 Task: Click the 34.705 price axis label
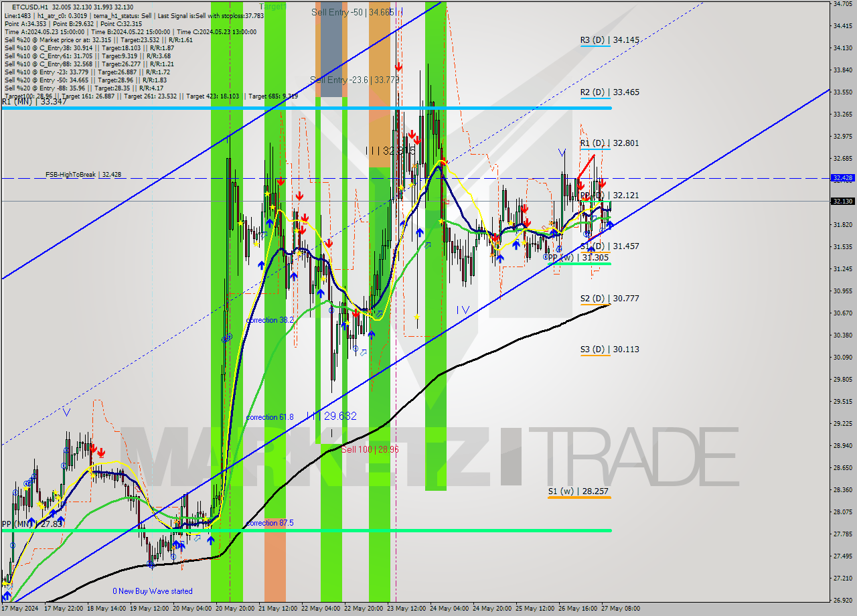842,4
